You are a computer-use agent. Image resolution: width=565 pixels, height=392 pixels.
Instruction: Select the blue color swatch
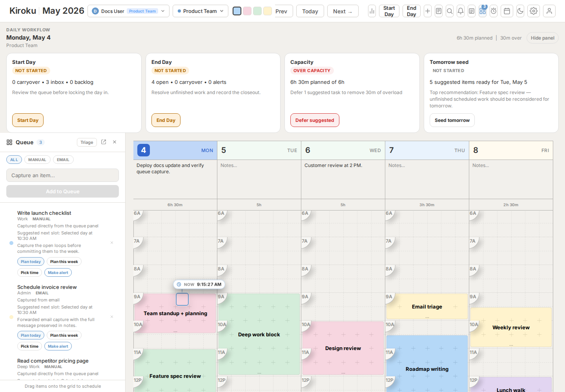click(x=237, y=11)
